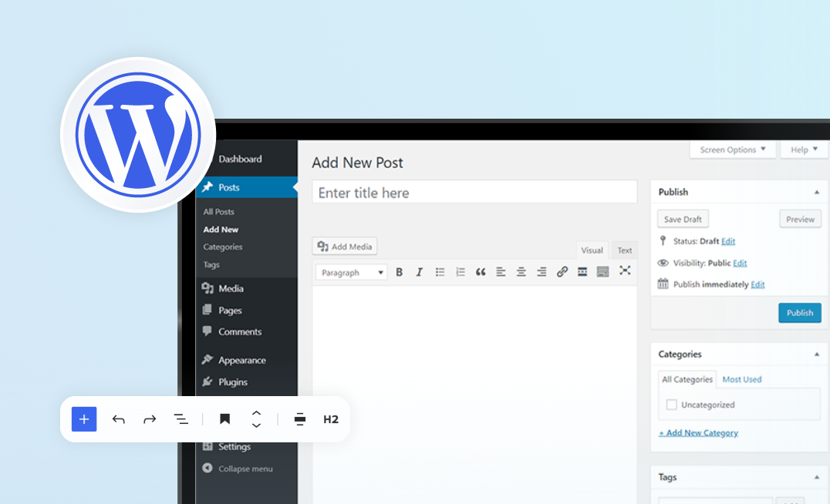This screenshot has width=830, height=504.
Task: Switch to the Text editing tab
Action: coord(624,249)
